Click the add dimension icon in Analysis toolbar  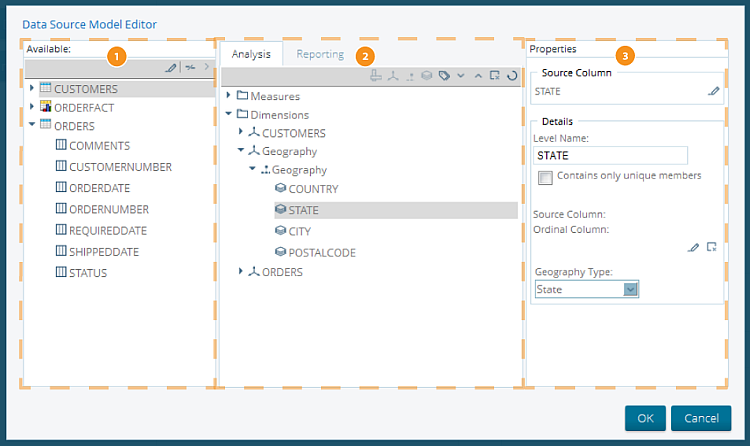click(393, 76)
